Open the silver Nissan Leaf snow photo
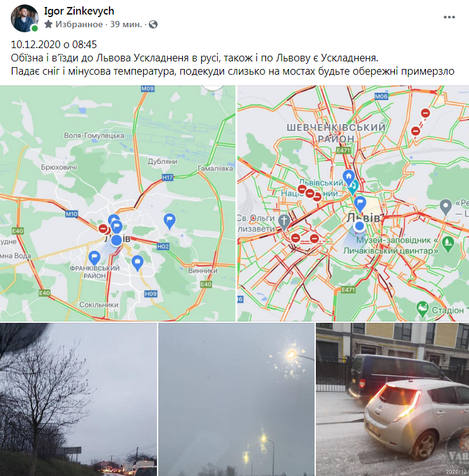The width and height of the screenshot is (469, 476). pos(392,399)
